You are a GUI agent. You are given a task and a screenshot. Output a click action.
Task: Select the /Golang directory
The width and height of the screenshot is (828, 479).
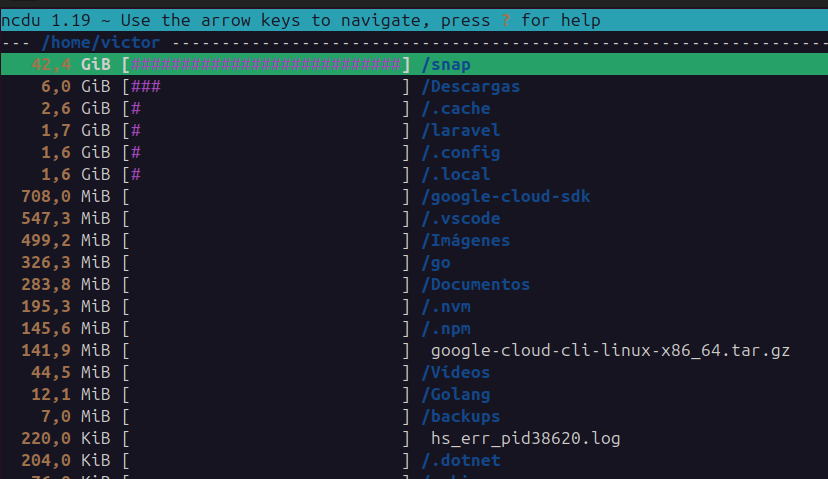tap(455, 395)
